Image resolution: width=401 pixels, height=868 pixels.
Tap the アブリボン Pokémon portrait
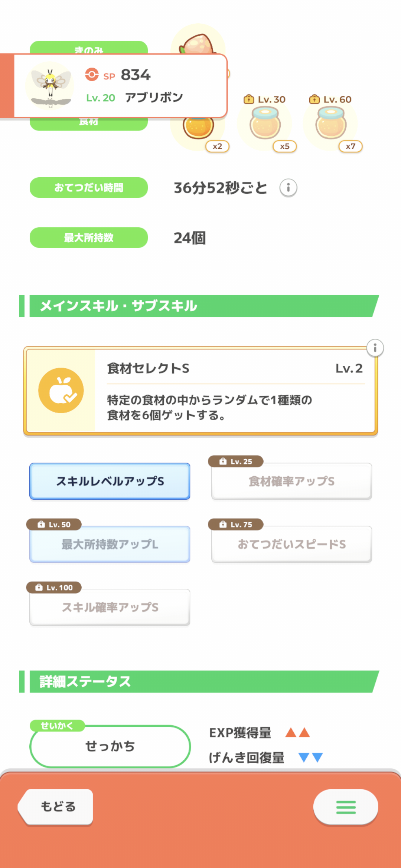tap(50, 86)
